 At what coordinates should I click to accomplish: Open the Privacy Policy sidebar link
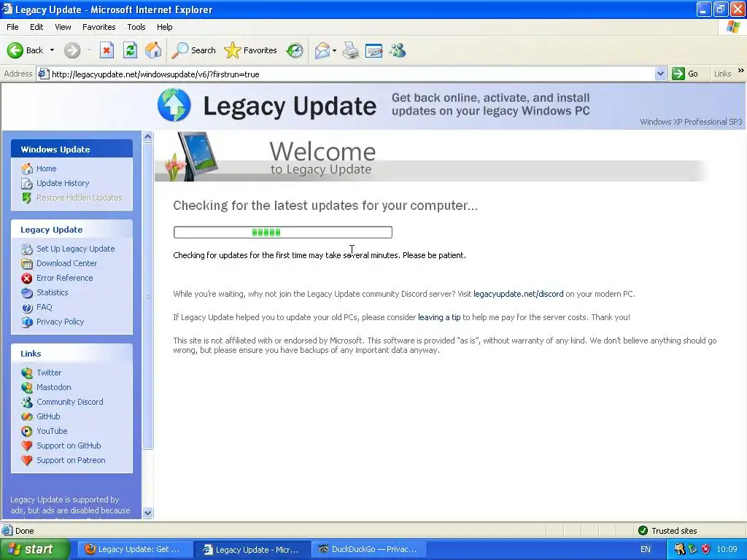(60, 322)
